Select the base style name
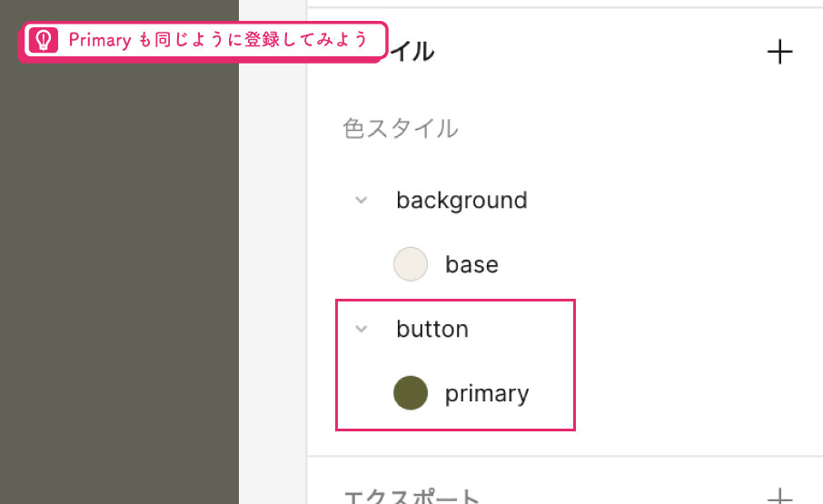The width and height of the screenshot is (823, 504). [x=471, y=264]
